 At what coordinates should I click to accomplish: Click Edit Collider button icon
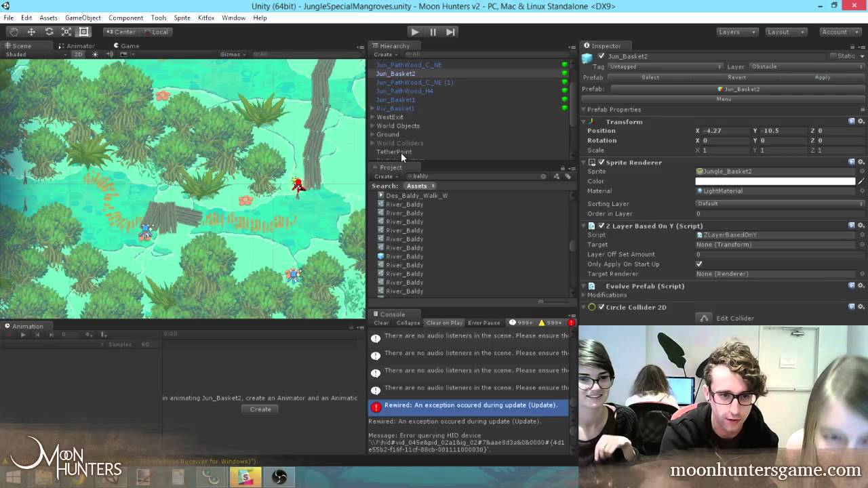coord(704,318)
